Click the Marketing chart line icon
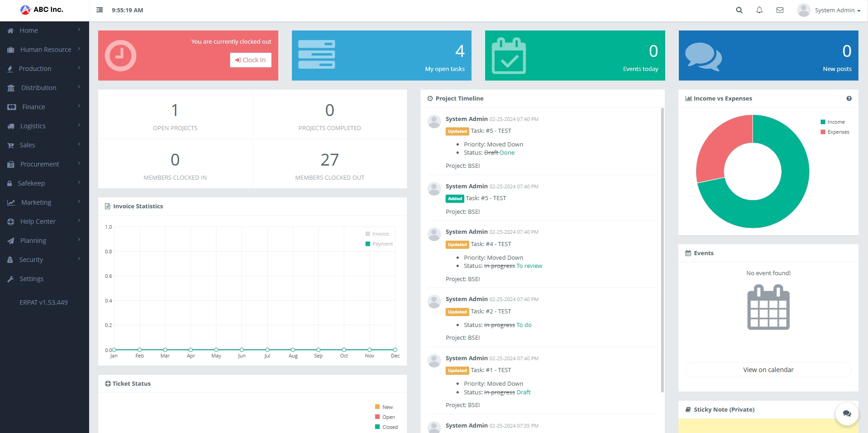868x433 pixels. pos(11,202)
